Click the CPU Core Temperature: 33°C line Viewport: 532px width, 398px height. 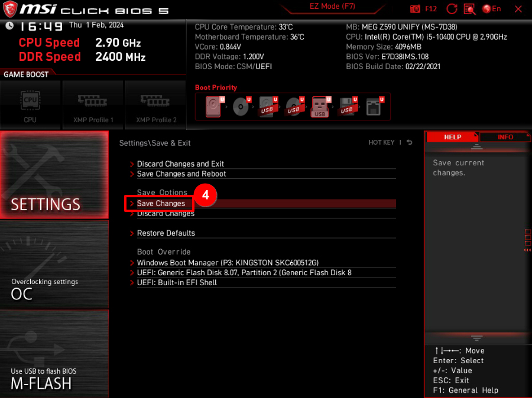(x=244, y=27)
